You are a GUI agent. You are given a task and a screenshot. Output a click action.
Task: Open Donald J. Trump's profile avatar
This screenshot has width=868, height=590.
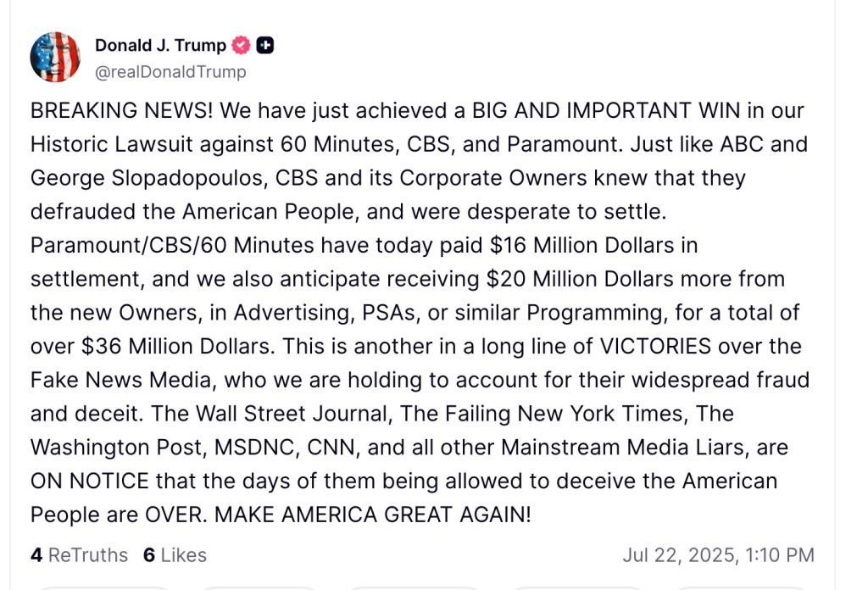(x=55, y=57)
